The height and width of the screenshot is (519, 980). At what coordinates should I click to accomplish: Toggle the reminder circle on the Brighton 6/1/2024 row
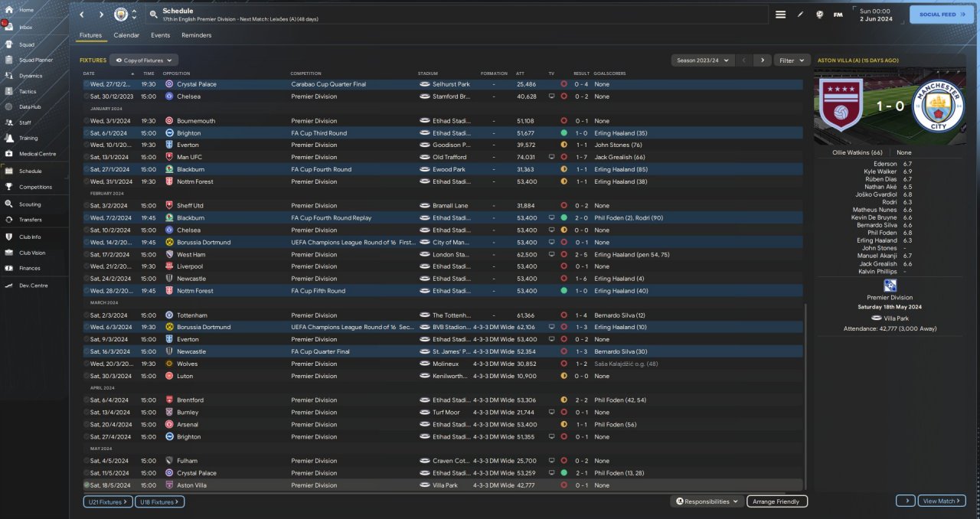[87, 133]
